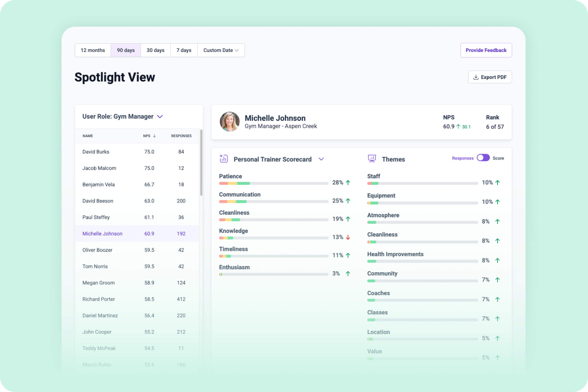Click the Provide Feedback button
588x392 pixels.
pos(486,50)
